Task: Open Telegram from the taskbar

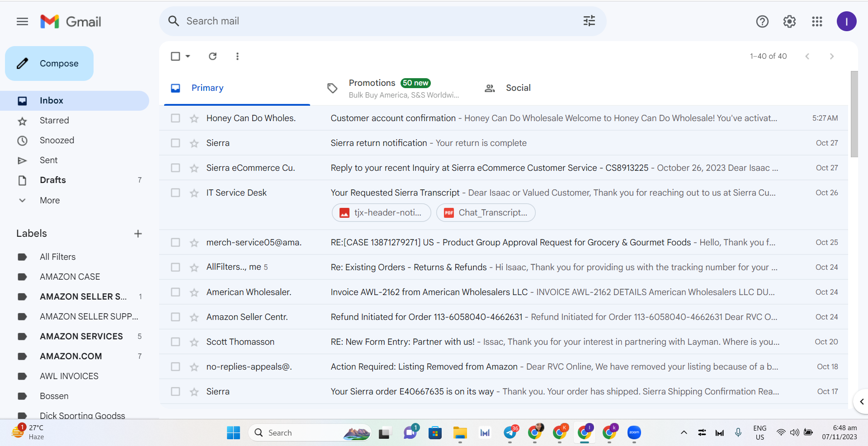Action: (510, 433)
